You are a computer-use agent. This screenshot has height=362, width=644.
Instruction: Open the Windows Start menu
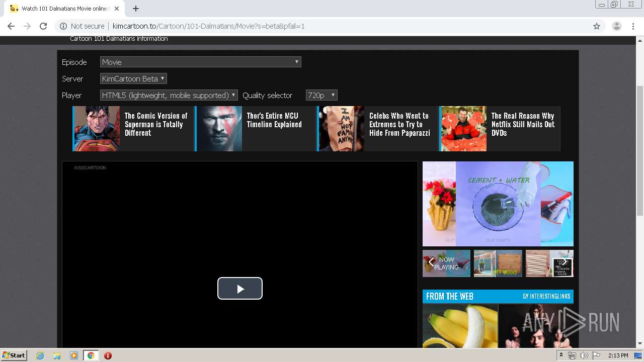coord(14,355)
